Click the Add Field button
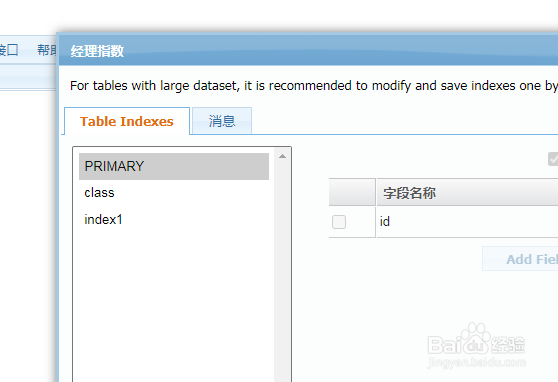 (x=520, y=259)
